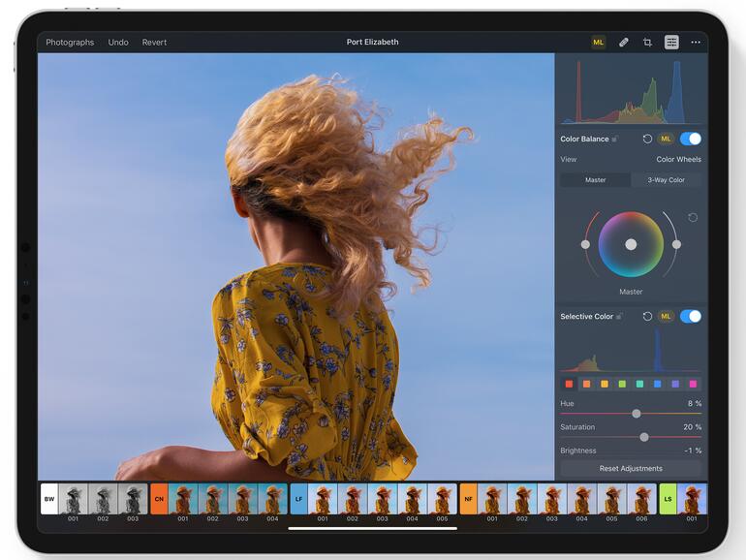The width and height of the screenshot is (746, 560).
Task: Apply CN preset 001 thumbnail
Action: (x=183, y=499)
